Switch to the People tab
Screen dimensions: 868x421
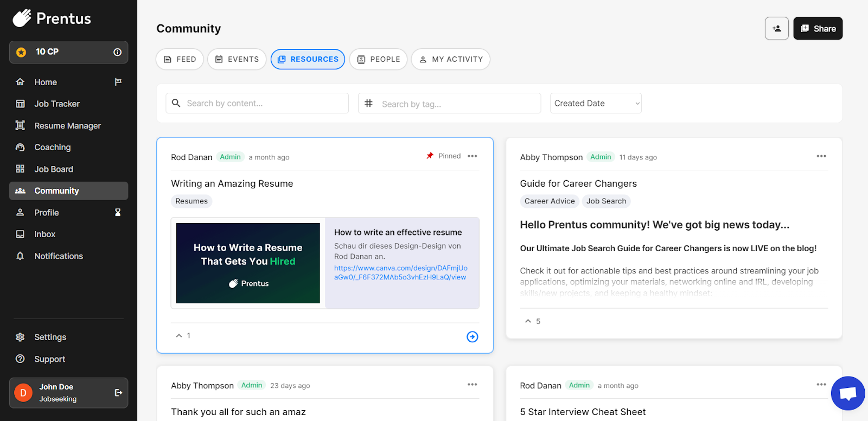click(378, 59)
